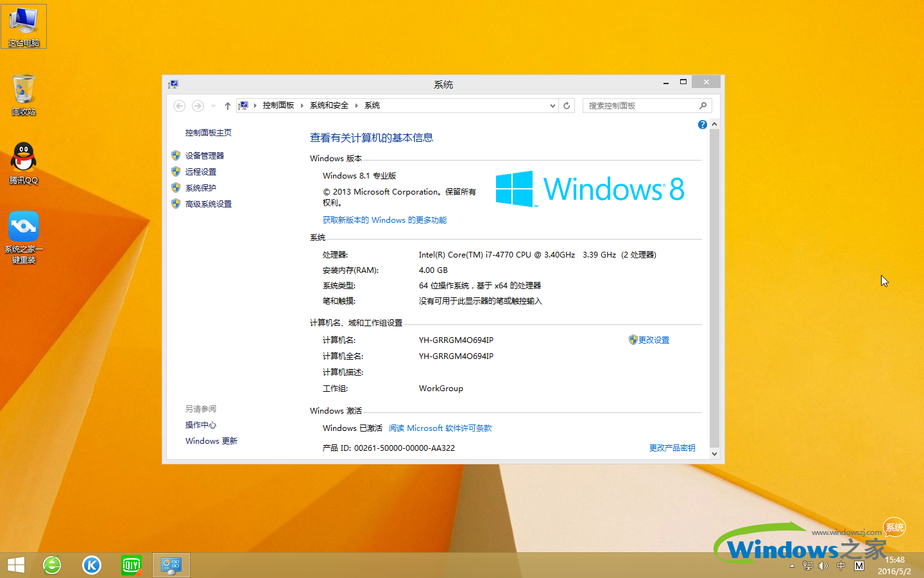Launch the green browser from the taskbar
Image resolution: width=924 pixels, height=578 pixels.
pos(51,565)
